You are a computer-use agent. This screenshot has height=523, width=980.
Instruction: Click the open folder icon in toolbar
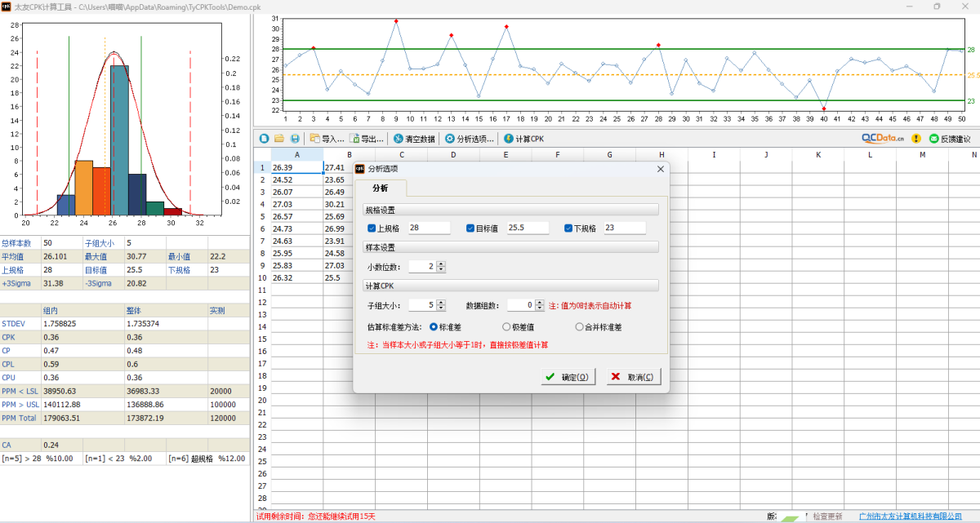point(278,139)
